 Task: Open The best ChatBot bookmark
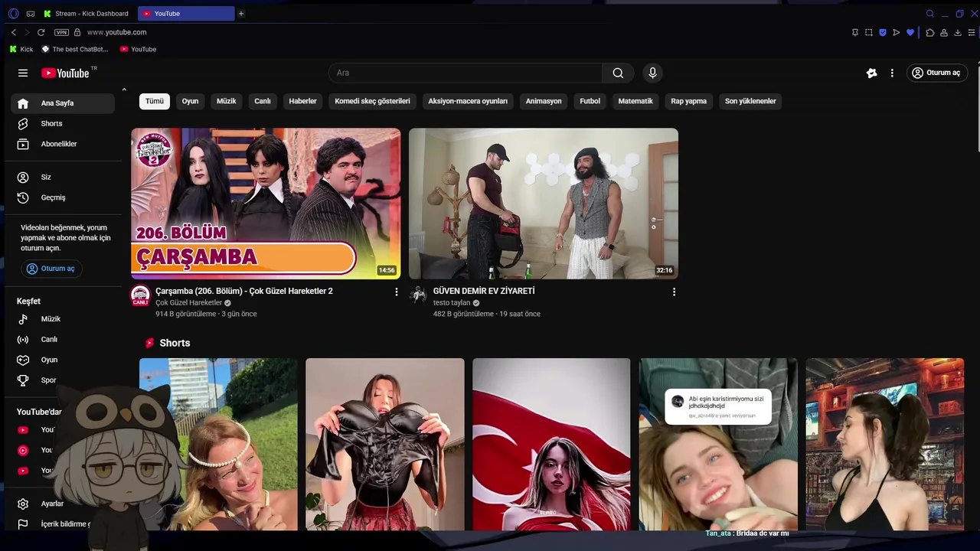pyautogui.click(x=75, y=49)
